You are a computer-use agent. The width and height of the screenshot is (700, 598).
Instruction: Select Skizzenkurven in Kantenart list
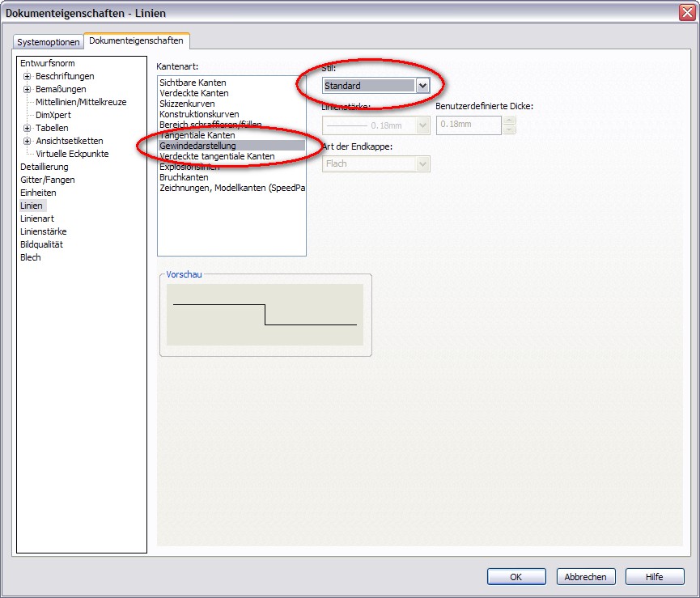coord(231,104)
